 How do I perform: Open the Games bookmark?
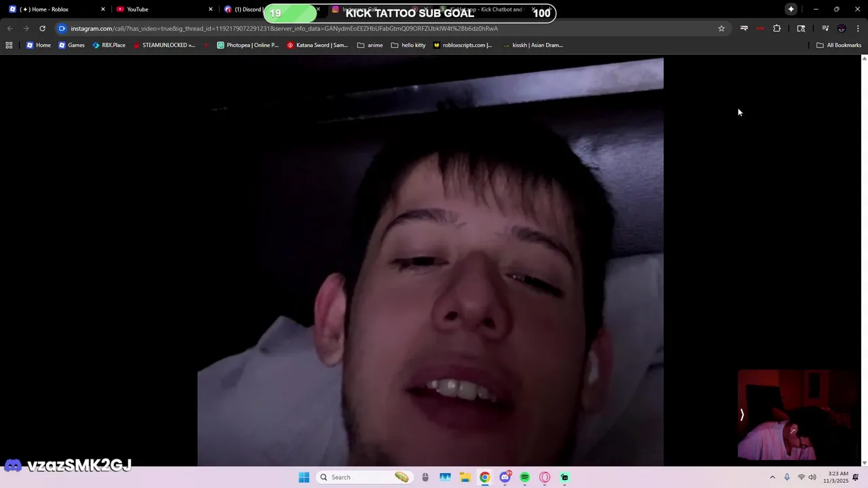[x=71, y=45]
